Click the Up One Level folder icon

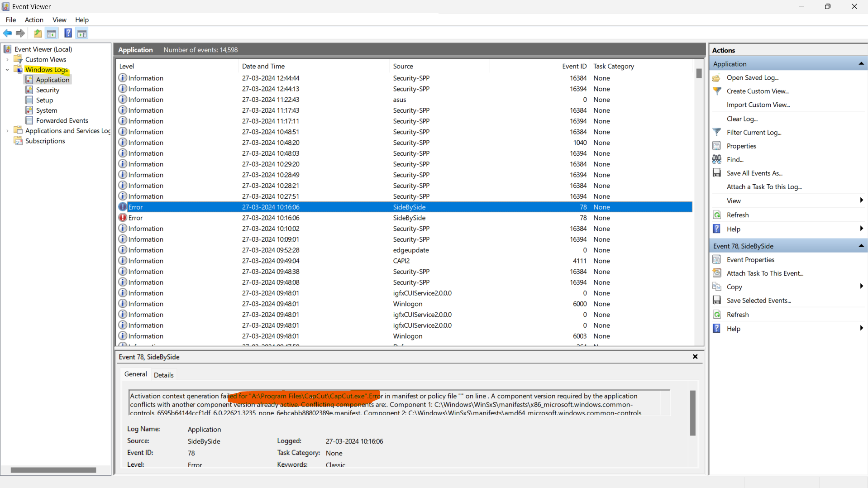[38, 33]
